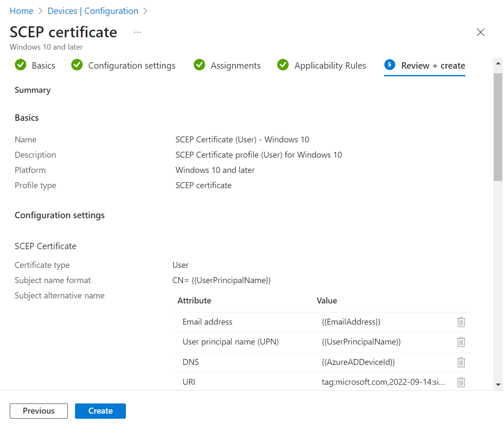The image size is (504, 431).
Task: Click the Certificate type value 'User'
Action: (x=180, y=265)
